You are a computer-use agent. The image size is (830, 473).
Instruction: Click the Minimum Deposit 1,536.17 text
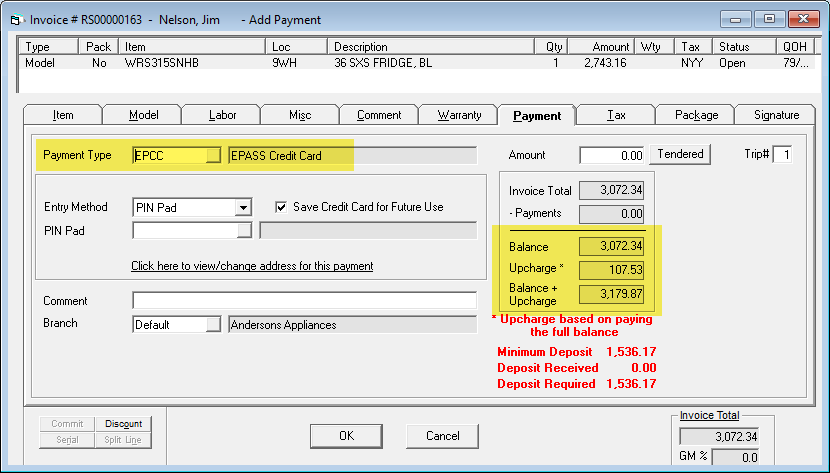[x=576, y=352]
